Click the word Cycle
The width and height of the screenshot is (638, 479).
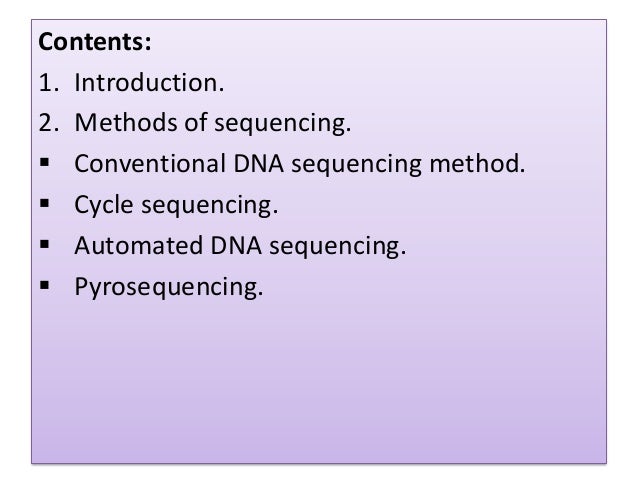(104, 206)
